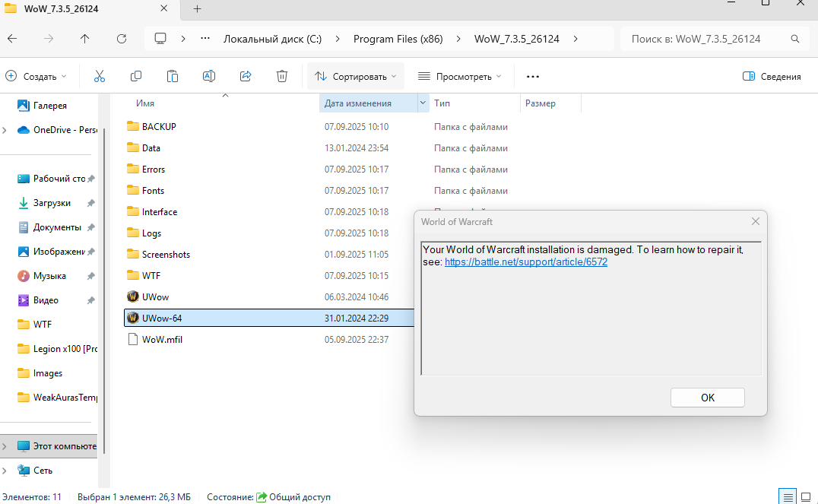Image resolution: width=818 pixels, height=504 pixels.
Task: Click the Paste clipboard icon
Action: [x=172, y=77]
